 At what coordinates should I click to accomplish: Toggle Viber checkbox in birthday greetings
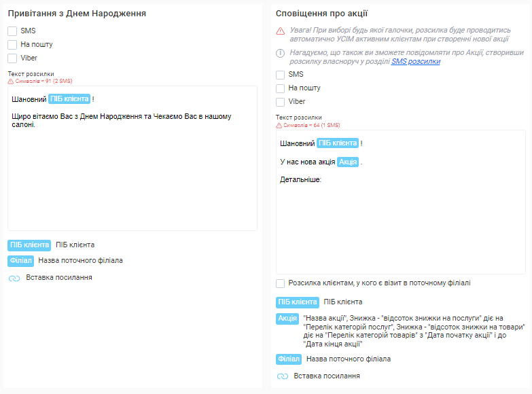point(12,58)
